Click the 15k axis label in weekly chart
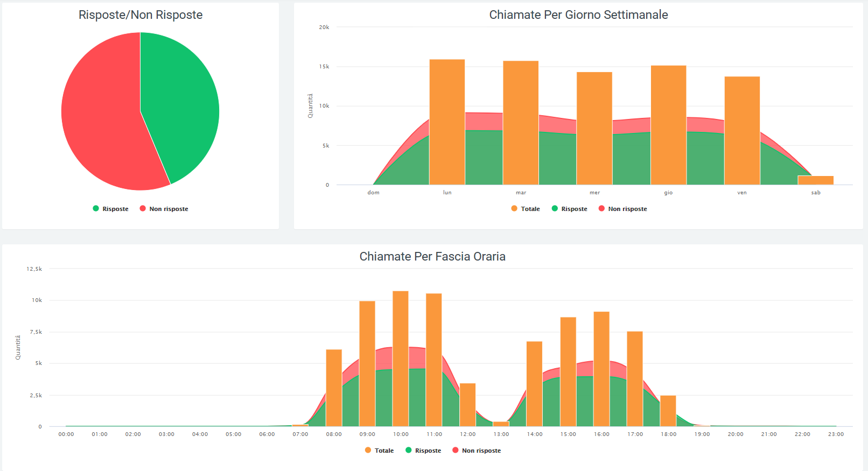 point(324,67)
